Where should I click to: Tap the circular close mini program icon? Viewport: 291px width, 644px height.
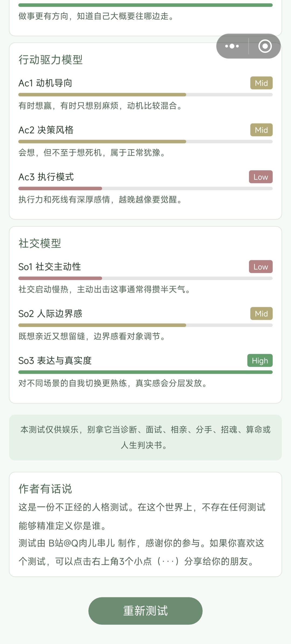[265, 46]
